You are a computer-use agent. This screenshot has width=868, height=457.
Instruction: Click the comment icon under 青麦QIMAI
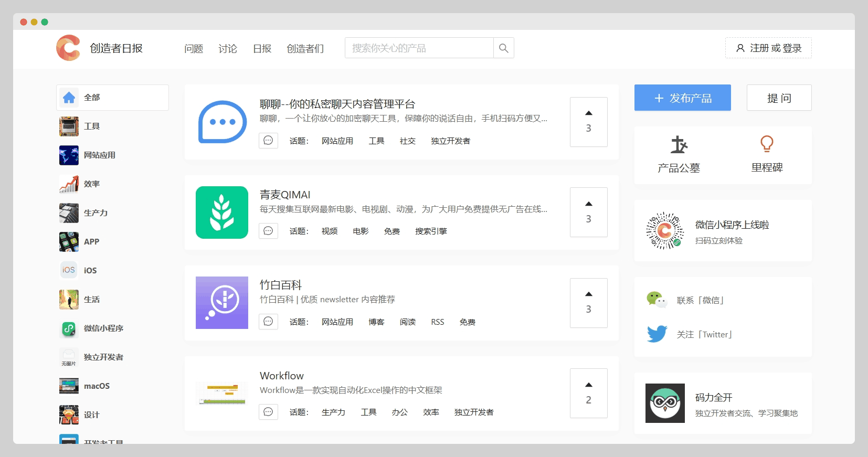click(268, 231)
